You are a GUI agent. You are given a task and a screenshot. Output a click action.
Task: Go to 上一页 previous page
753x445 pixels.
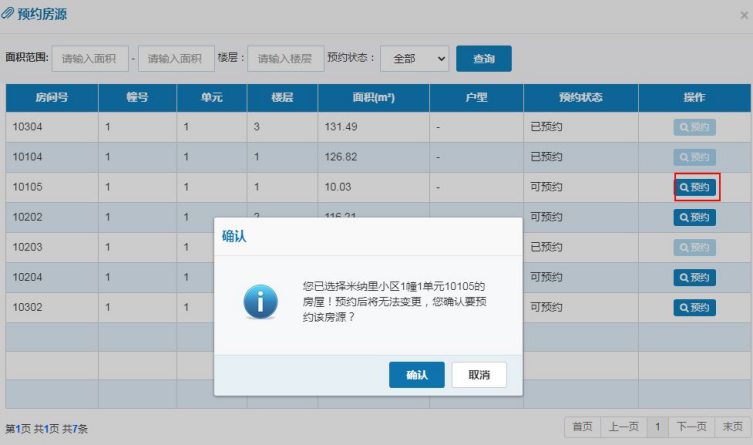tap(625, 427)
